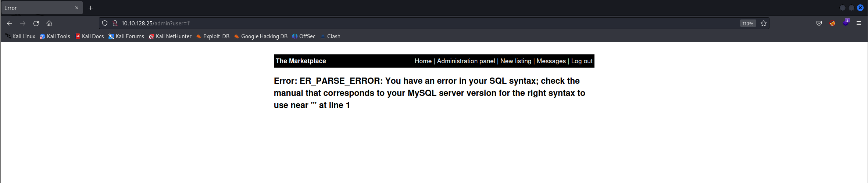Click the Home toolbar icon
Viewport: 868px width, 183px height.
click(x=49, y=24)
